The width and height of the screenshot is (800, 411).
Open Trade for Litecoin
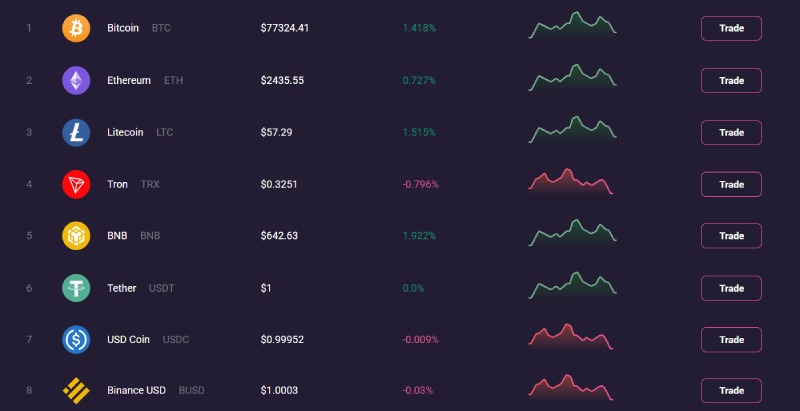click(731, 132)
